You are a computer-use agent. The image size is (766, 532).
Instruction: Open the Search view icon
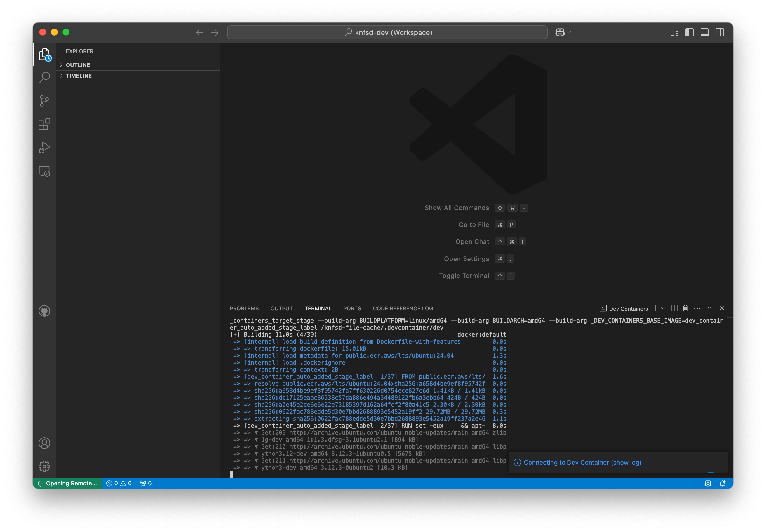click(x=44, y=77)
